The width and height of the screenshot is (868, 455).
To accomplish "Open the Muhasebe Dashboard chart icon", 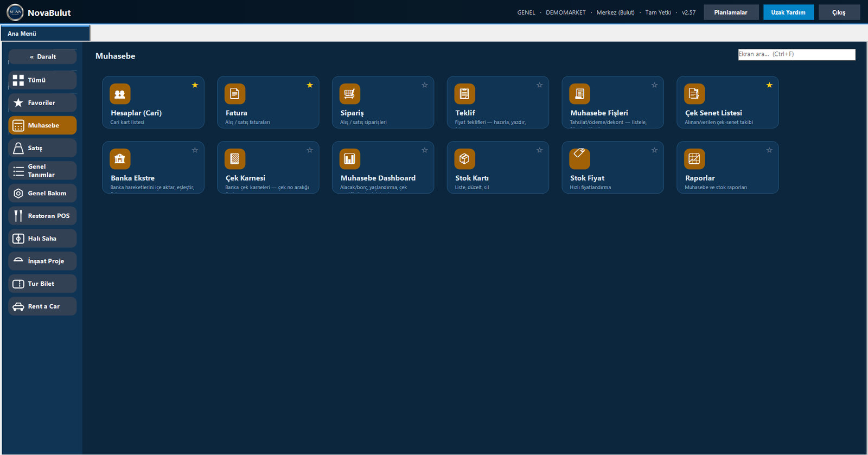I will point(350,159).
